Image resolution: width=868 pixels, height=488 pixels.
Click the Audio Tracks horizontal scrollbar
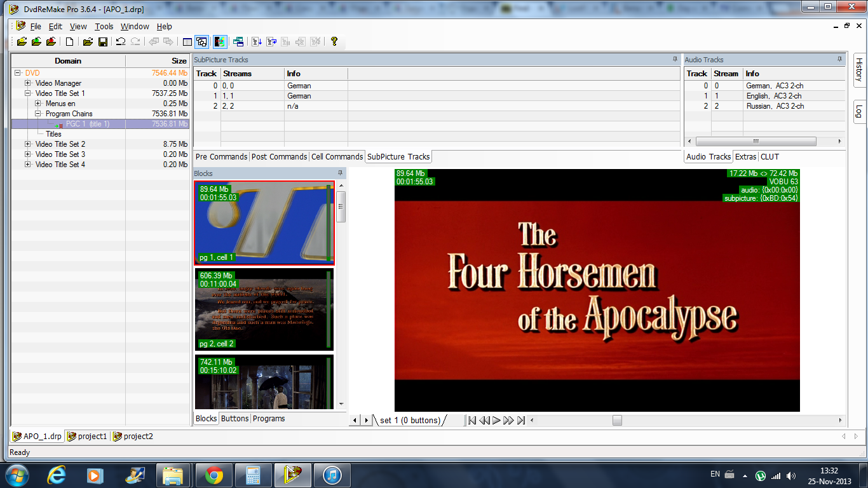[765, 141]
